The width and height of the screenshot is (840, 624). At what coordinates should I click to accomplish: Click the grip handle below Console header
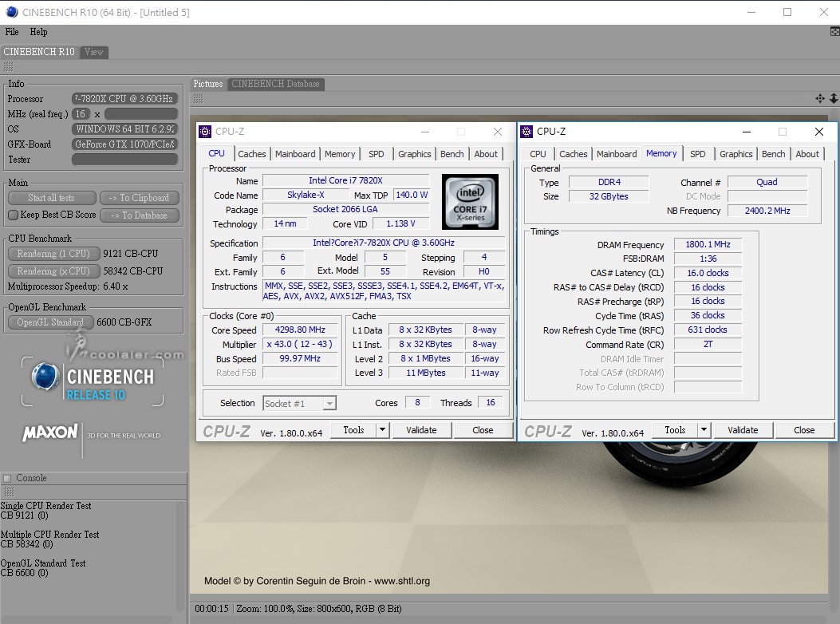pos(8,492)
